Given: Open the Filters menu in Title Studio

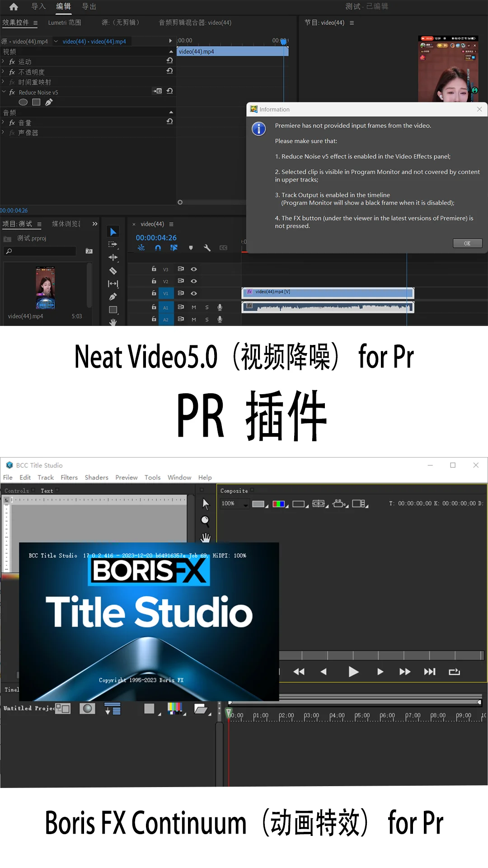Looking at the screenshot, I should 69,477.
